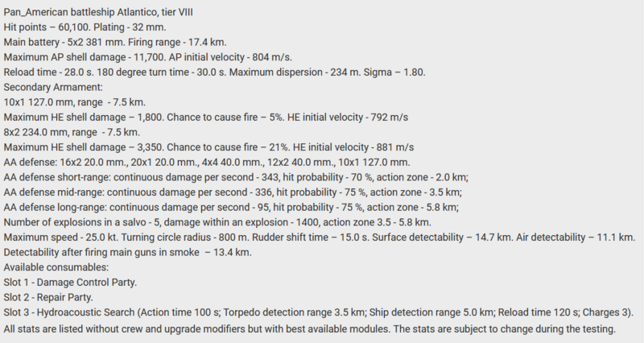Click the 8x2 234.0 mm range line
This screenshot has height=343, width=644.
(x=72, y=132)
